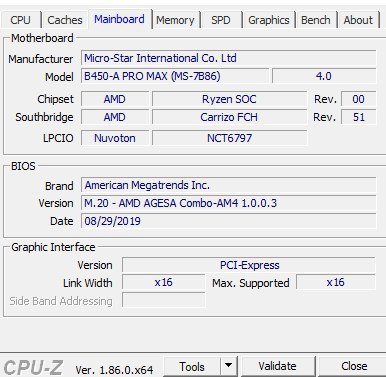Click the LPCIO label
The width and height of the screenshot is (386, 377).
(x=58, y=138)
